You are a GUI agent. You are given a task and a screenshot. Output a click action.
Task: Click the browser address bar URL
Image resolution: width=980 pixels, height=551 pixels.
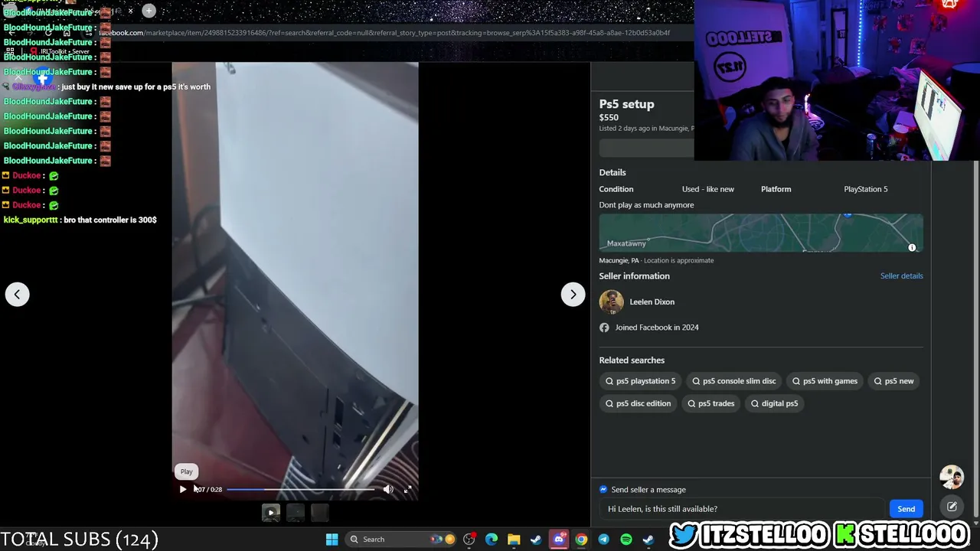click(384, 33)
